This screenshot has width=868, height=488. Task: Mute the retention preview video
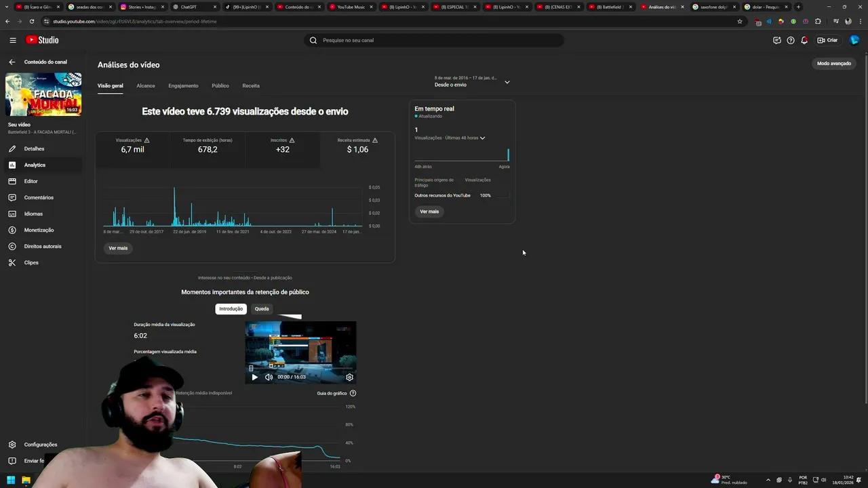click(x=269, y=377)
